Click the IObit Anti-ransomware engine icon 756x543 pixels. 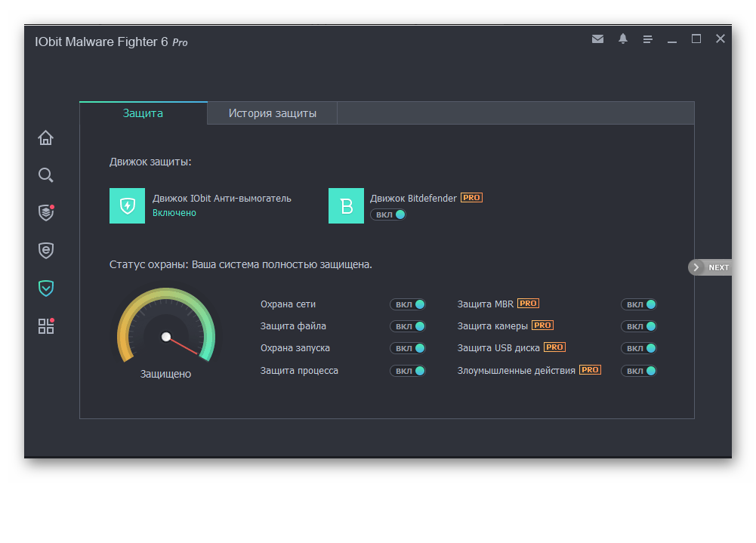[x=128, y=206]
